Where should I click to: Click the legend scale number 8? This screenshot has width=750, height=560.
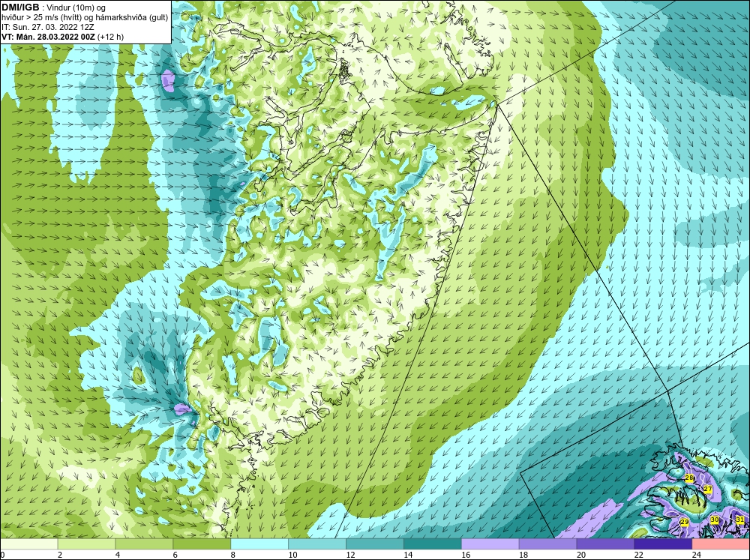pos(233,555)
